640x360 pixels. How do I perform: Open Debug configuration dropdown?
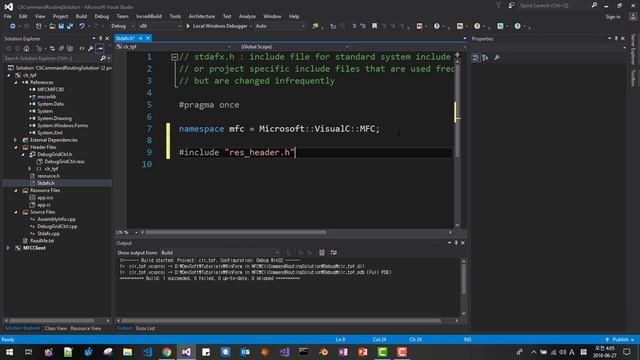[122, 26]
